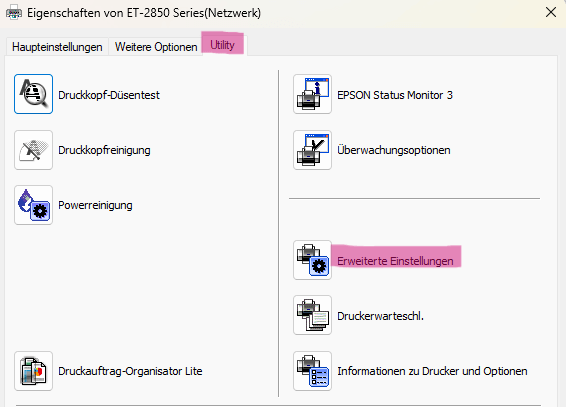This screenshot has width=566, height=407.
Task: Click the Druckauftrag-Organisator Lite label
Action: coord(130,371)
